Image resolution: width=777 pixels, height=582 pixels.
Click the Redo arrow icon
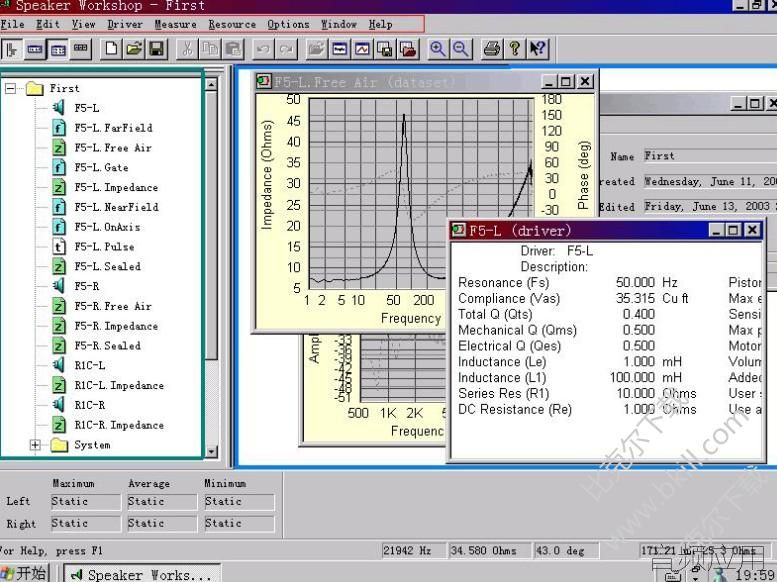click(x=286, y=49)
